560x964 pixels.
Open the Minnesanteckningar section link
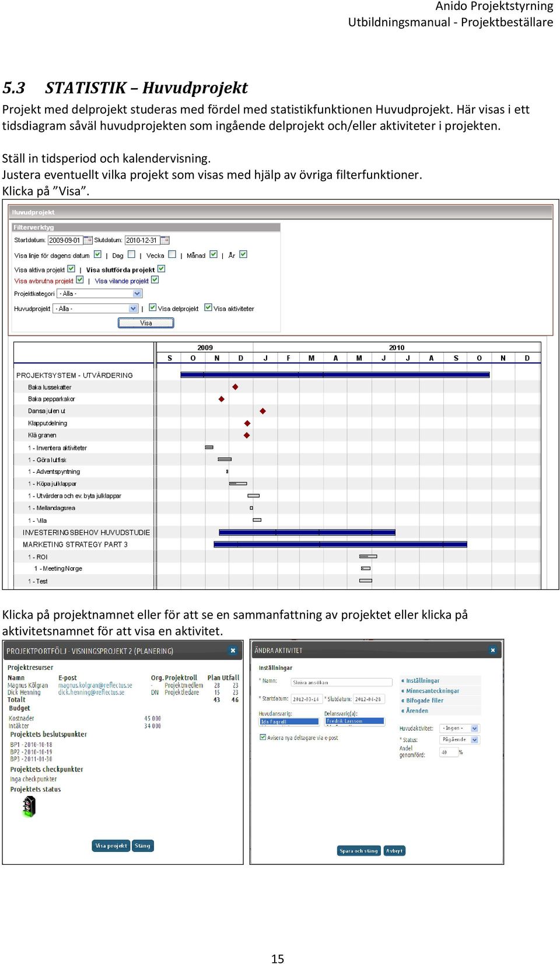tap(432, 691)
